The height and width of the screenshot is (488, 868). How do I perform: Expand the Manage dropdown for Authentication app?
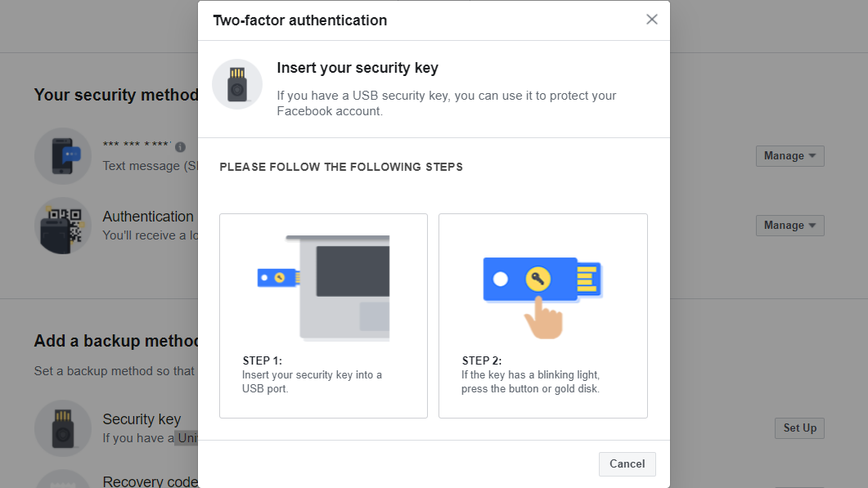click(789, 226)
